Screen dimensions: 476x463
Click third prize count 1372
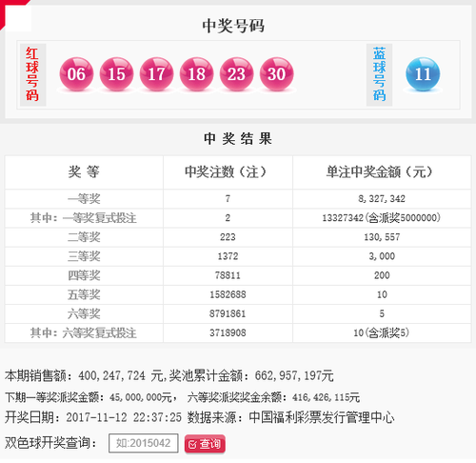[228, 256]
